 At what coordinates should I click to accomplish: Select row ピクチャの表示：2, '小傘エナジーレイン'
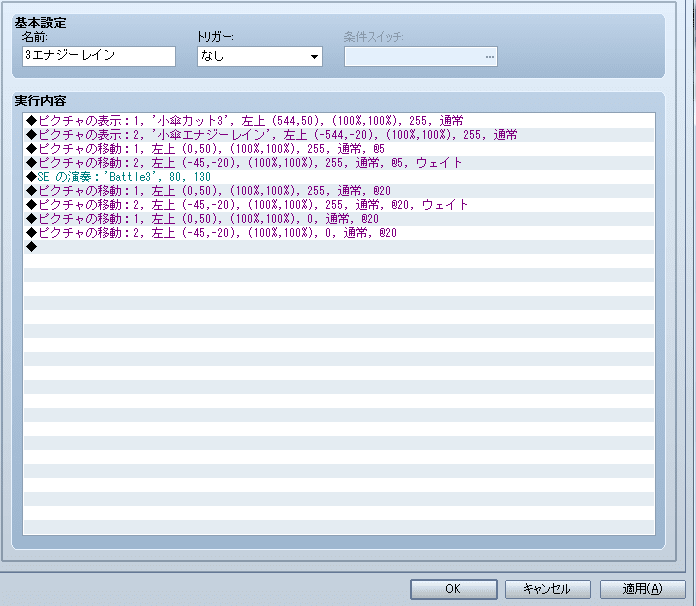(x=339, y=135)
